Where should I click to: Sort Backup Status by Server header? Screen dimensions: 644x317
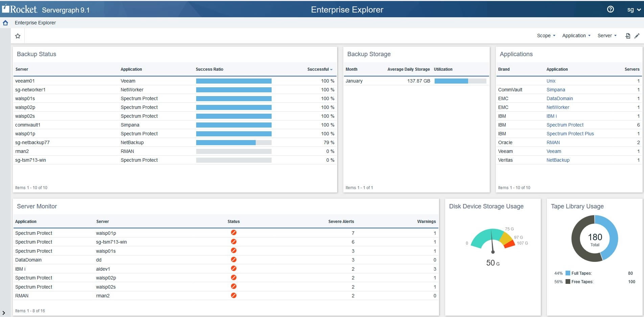[x=22, y=69]
